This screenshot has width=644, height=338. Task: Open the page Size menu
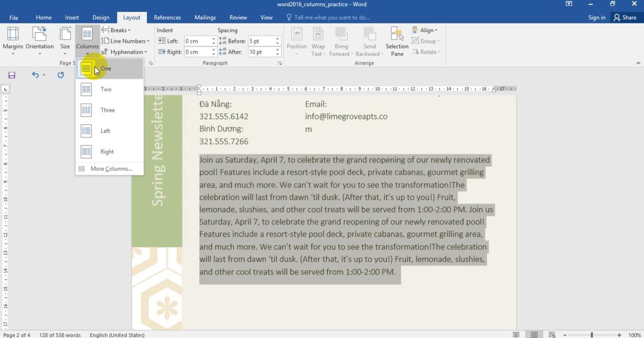(65, 41)
